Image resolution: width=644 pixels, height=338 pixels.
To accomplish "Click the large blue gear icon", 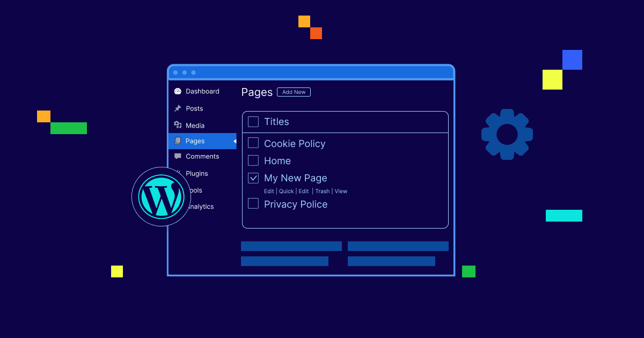I will (x=507, y=134).
